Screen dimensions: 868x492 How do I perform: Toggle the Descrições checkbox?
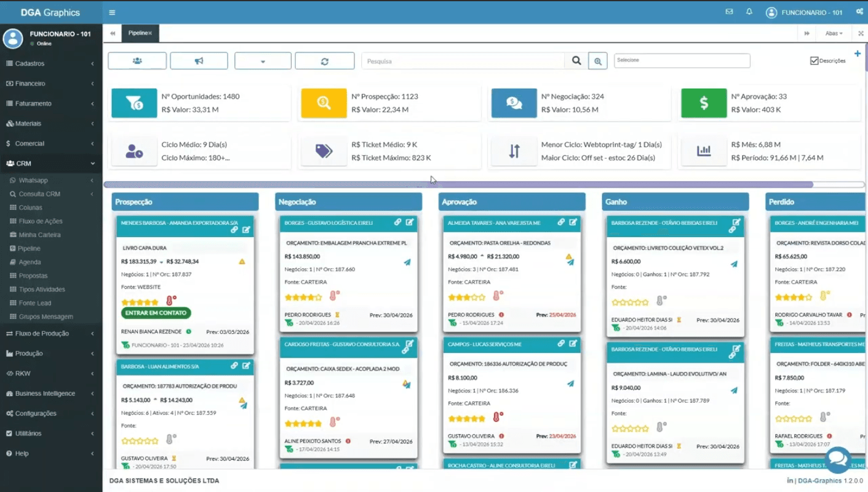814,61
